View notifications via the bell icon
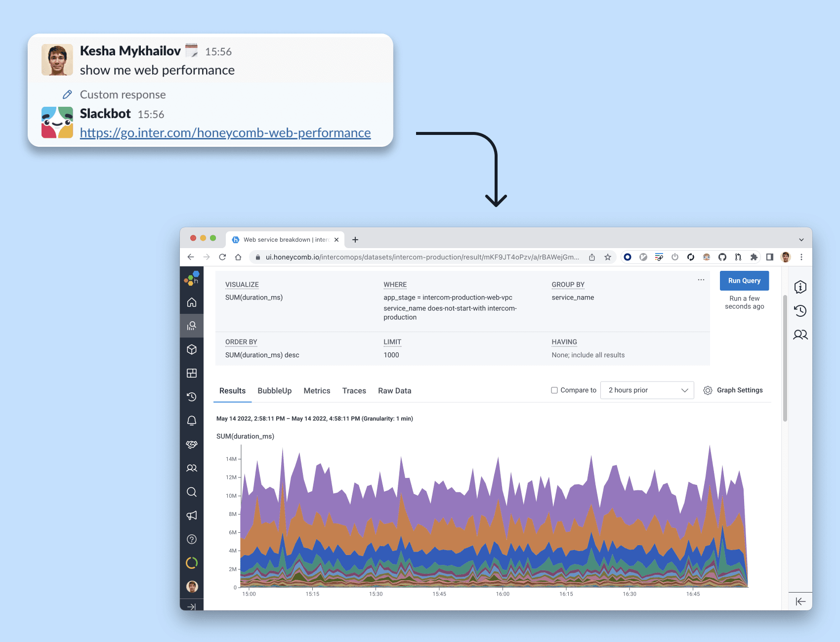 pyautogui.click(x=192, y=421)
